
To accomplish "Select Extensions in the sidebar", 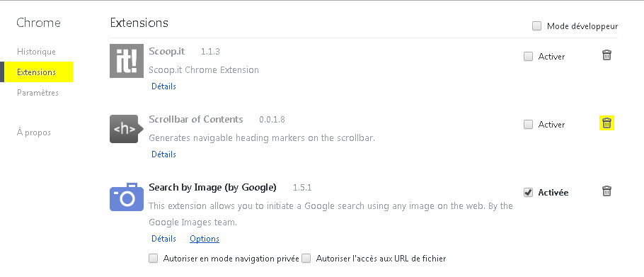I will 37,72.
